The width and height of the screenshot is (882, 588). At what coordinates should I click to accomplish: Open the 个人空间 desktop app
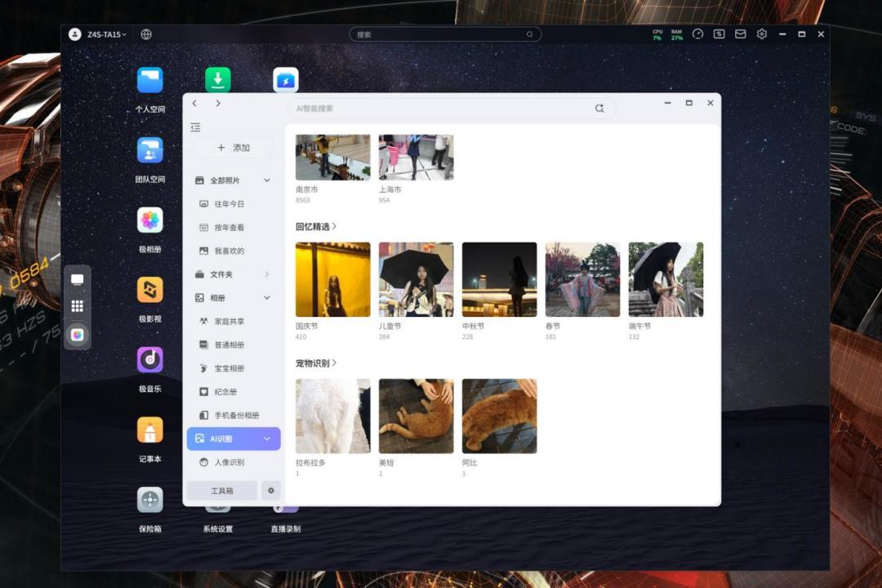click(x=150, y=81)
